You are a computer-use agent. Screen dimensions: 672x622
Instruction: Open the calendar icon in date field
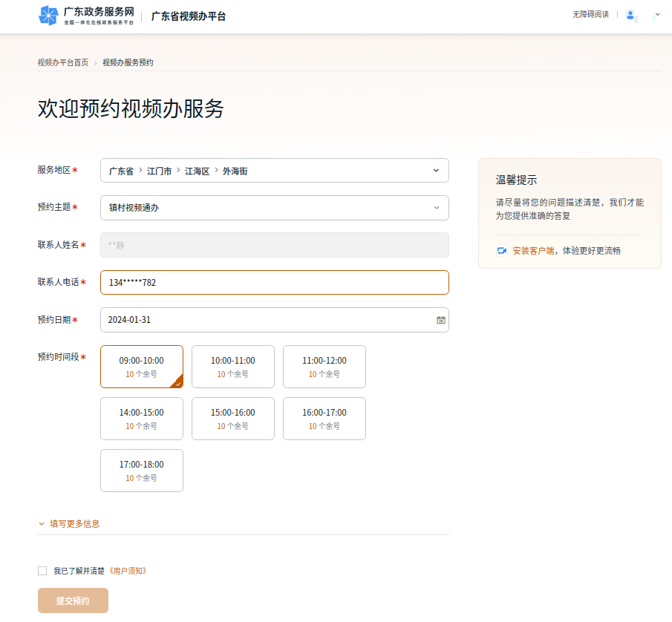440,320
